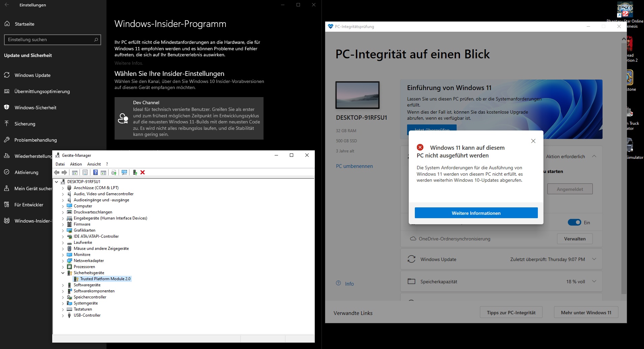Open Mein Gerät suchen in the sidebar
This screenshot has height=349, width=644.
pyautogui.click(x=28, y=188)
